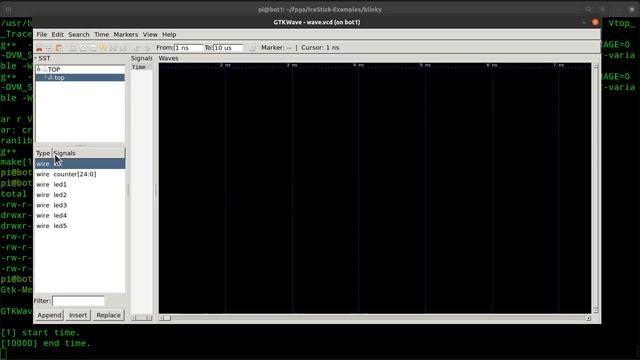640x360 pixels.
Task: Click the Zoom Fit toolbar icon
Action: (73, 48)
